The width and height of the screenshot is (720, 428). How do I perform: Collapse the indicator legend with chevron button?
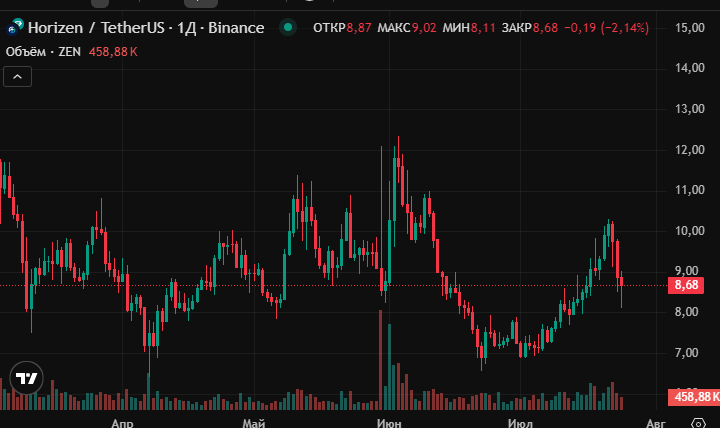coord(17,77)
